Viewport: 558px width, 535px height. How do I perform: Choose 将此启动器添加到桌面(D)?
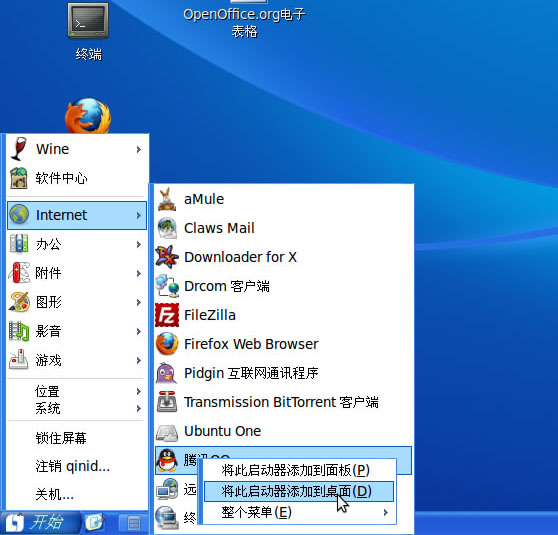click(299, 491)
